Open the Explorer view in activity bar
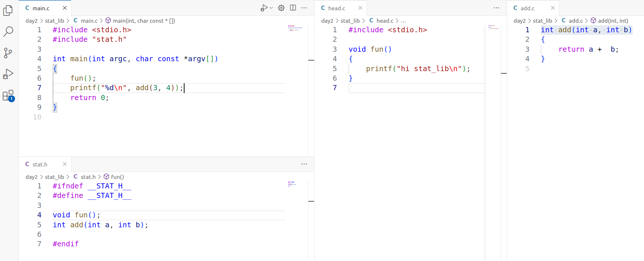Screen dimensions: 644x261 tap(8, 11)
